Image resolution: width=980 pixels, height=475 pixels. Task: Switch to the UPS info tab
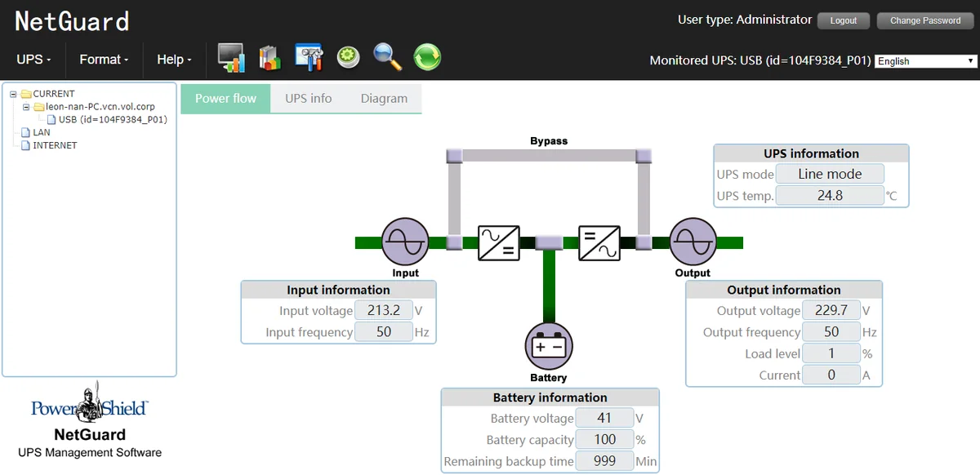tap(309, 98)
